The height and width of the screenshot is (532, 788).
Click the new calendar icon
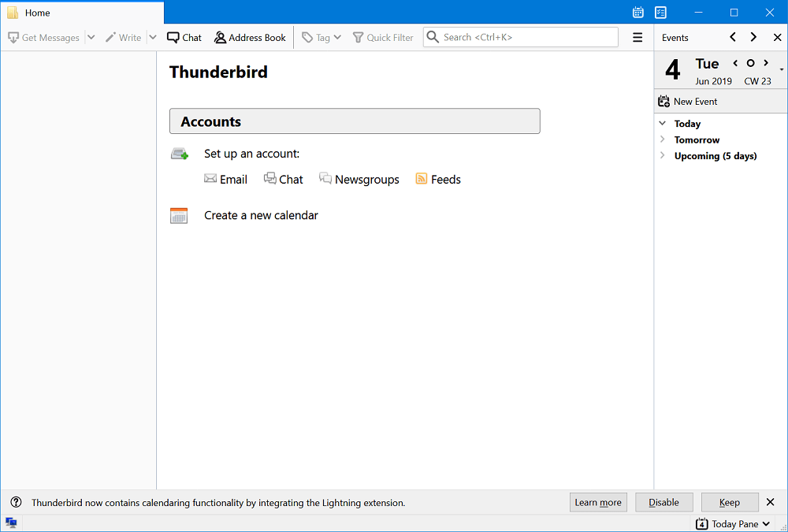(179, 216)
